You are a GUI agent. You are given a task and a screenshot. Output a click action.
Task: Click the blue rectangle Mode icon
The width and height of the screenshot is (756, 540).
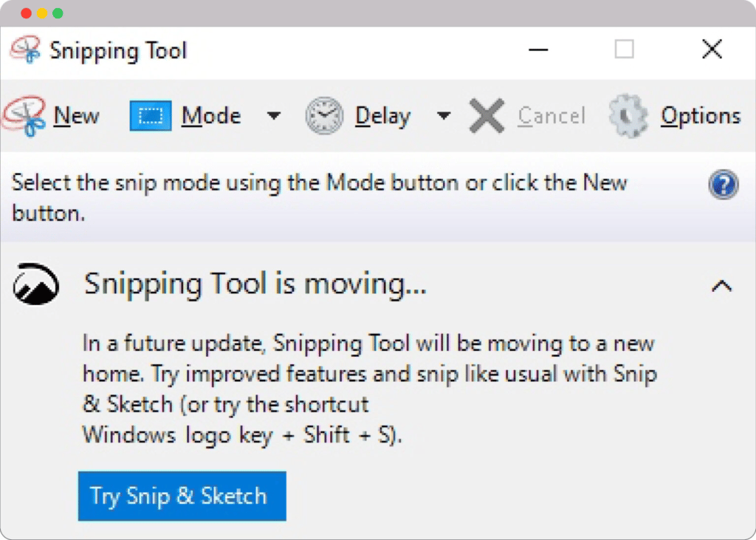(x=151, y=116)
